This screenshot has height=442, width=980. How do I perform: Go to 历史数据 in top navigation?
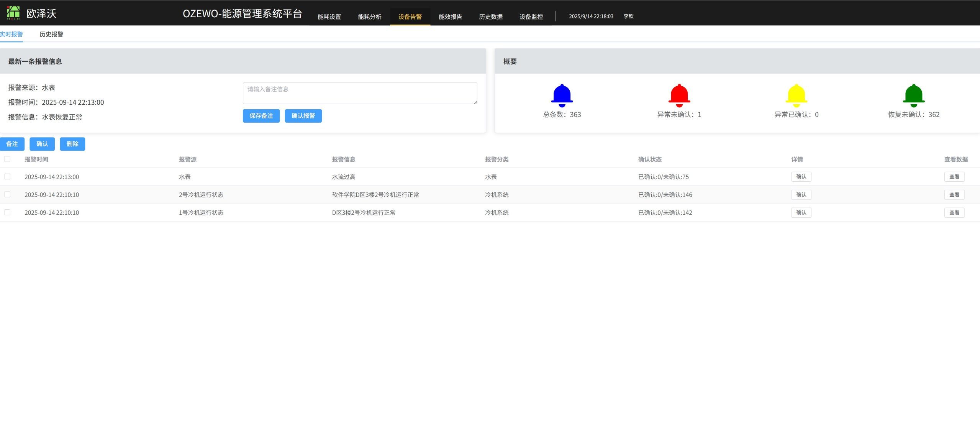(x=490, y=17)
